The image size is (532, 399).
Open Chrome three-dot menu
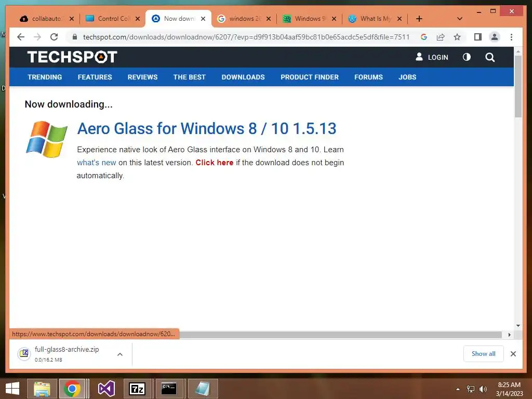(x=511, y=37)
